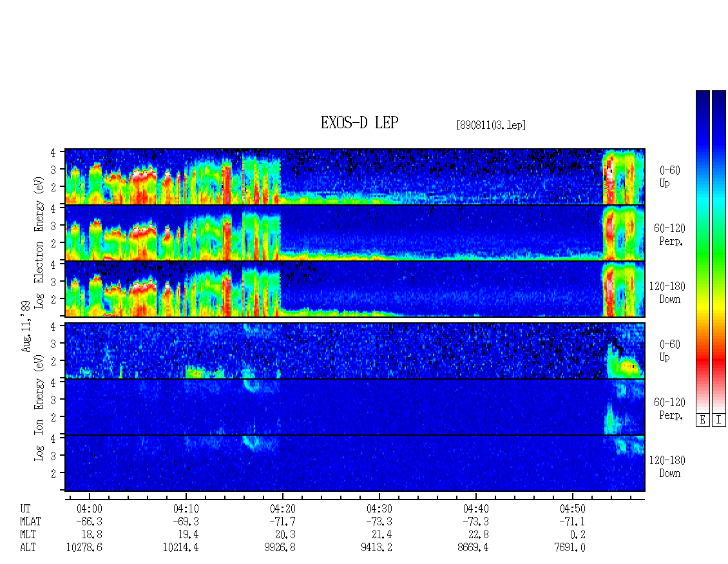Click the electron color scale bar above E
The image size is (728, 564).
(702, 251)
